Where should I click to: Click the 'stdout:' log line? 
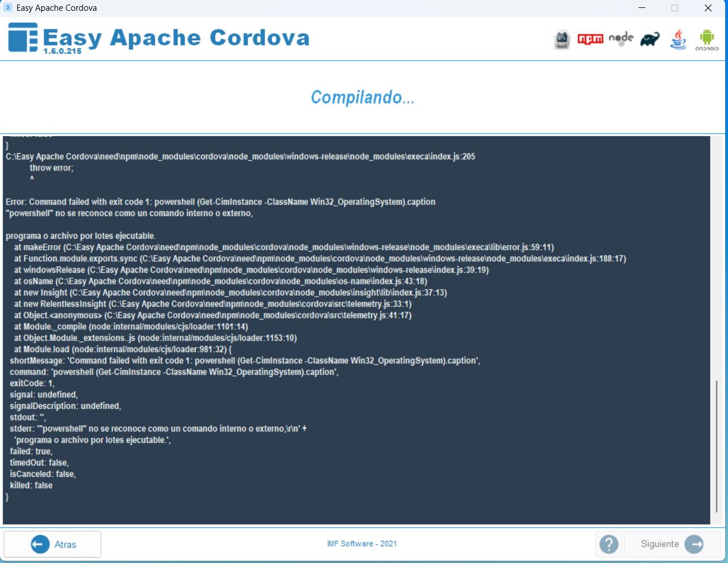[x=28, y=417]
